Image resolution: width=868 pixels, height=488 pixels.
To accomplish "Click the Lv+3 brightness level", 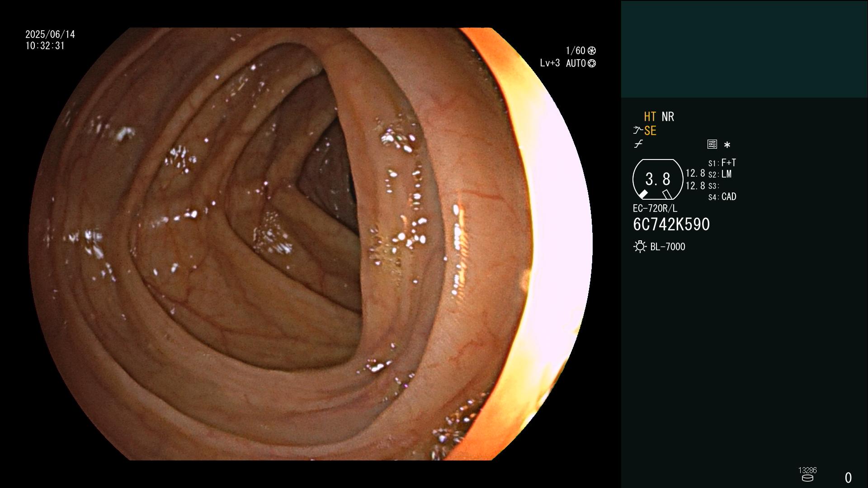I will tap(550, 63).
